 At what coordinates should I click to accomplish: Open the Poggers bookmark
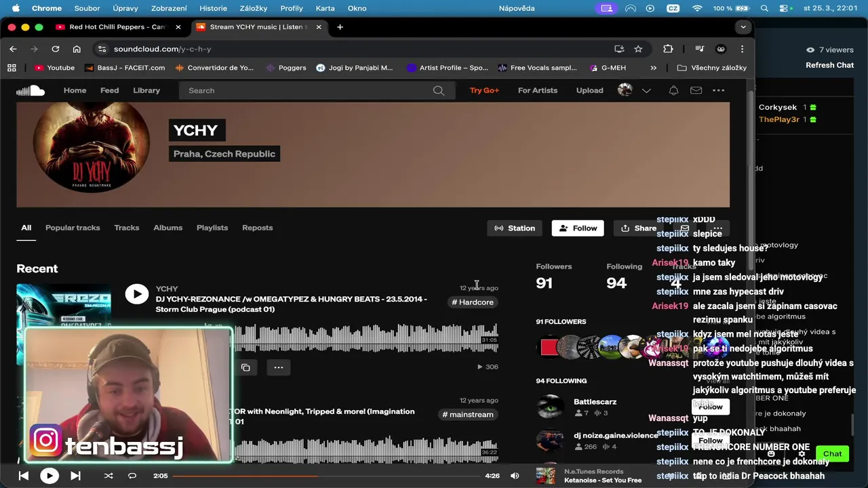(x=285, y=68)
